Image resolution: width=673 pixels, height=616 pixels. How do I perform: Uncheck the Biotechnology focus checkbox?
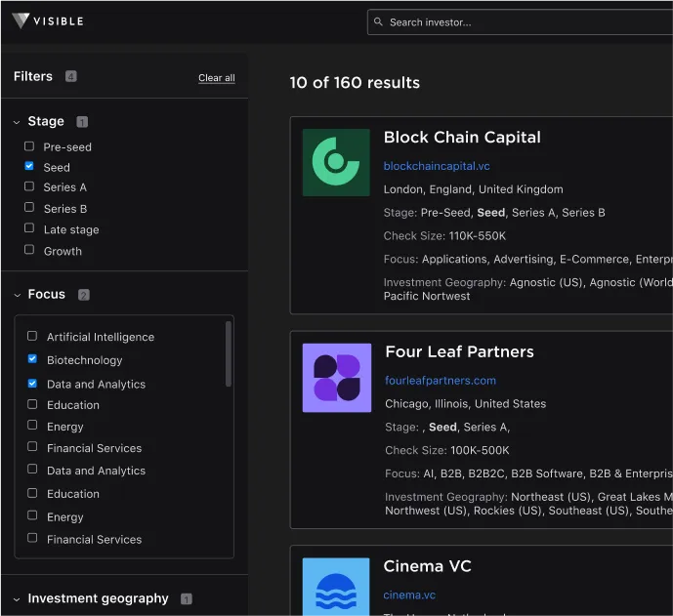click(32, 358)
